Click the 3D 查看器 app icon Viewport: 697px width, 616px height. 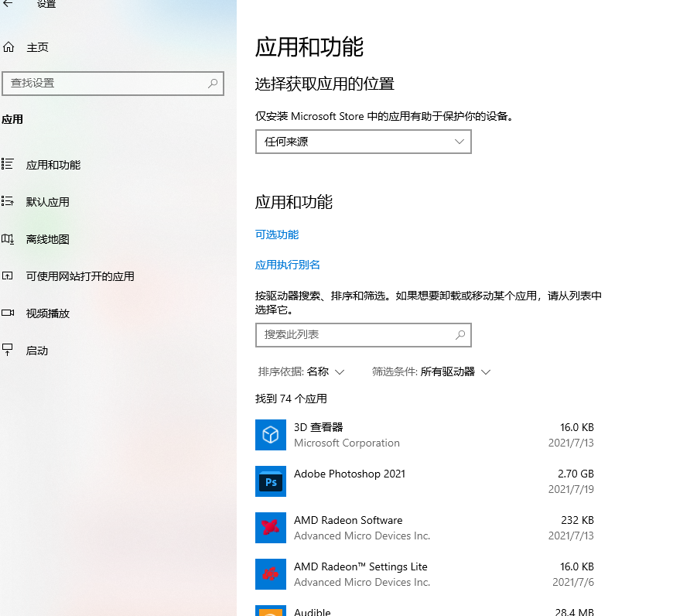click(x=271, y=435)
